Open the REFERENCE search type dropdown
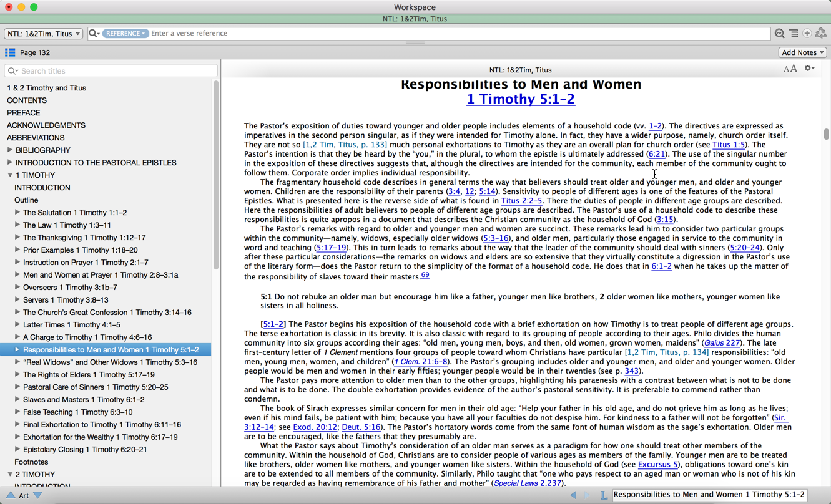This screenshot has height=504, width=831. tap(125, 34)
